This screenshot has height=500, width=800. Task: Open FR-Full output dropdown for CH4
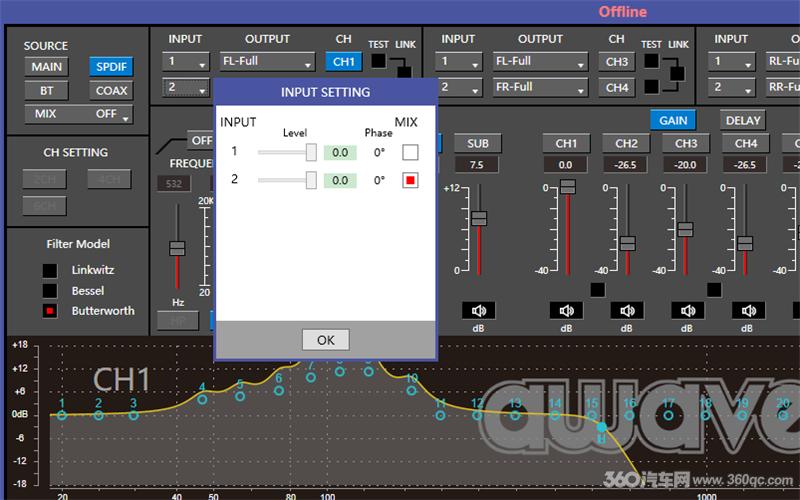pyautogui.click(x=540, y=87)
